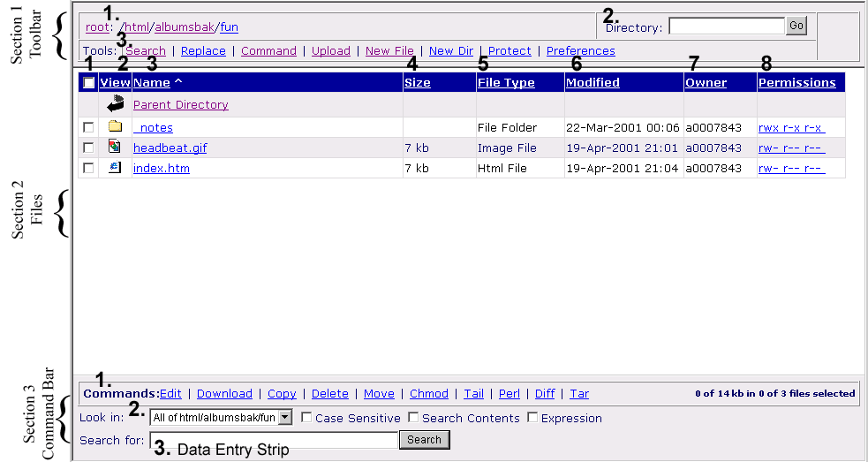
Task: Open the Parent Directory link
Action: [x=181, y=105]
